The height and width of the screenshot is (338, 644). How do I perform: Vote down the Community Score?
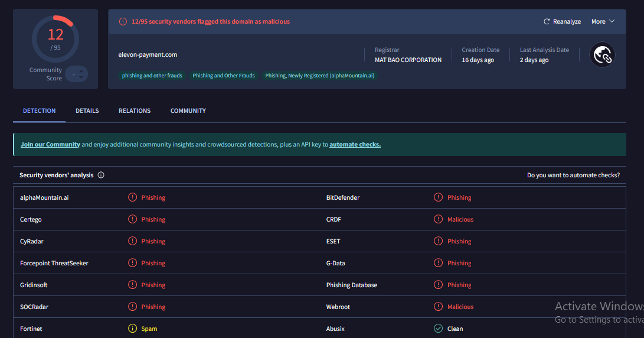pos(82,78)
